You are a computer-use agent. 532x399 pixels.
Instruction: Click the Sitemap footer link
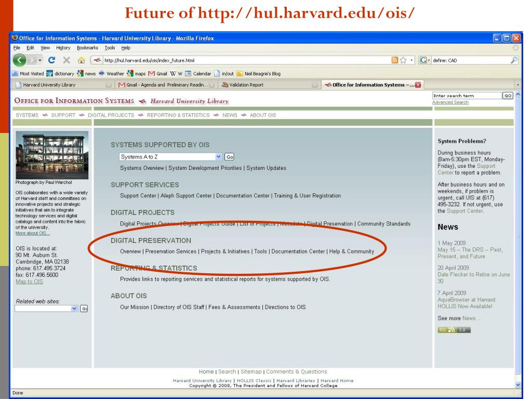251,371
